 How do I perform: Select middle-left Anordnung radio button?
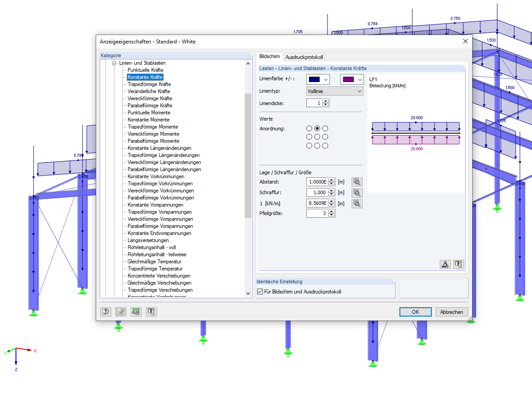point(309,137)
